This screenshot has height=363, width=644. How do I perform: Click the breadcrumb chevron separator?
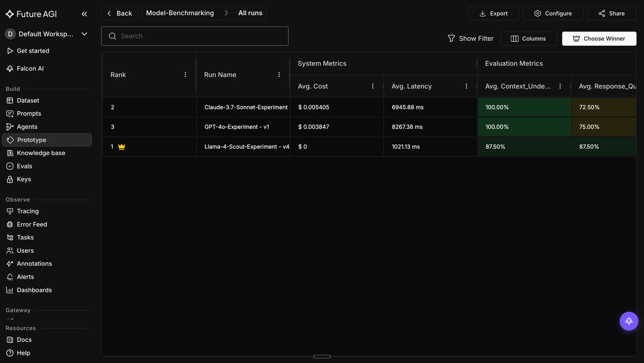226,13
